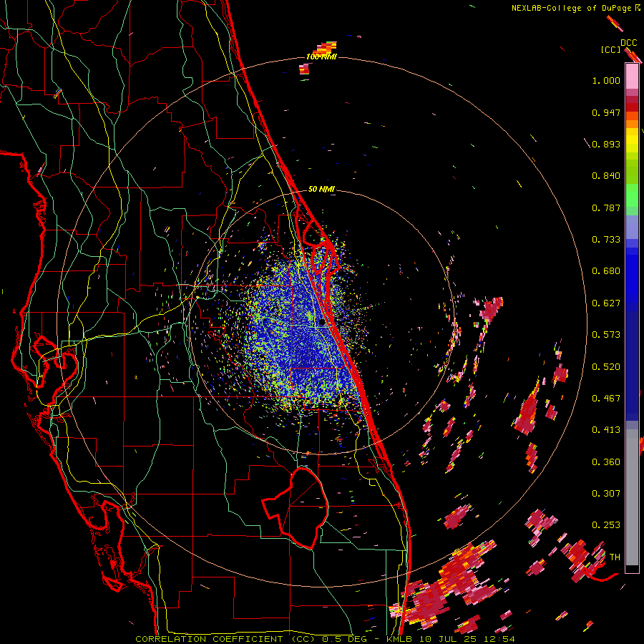The height and width of the screenshot is (644, 644).
Task: Click the [CC] units label
Action: click(610, 49)
